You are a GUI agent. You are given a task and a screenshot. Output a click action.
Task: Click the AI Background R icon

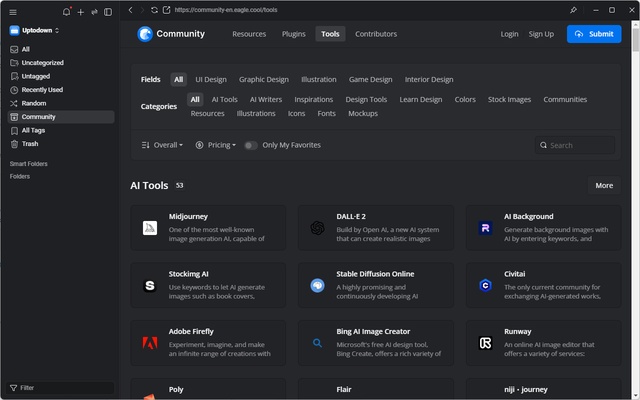[485, 228]
